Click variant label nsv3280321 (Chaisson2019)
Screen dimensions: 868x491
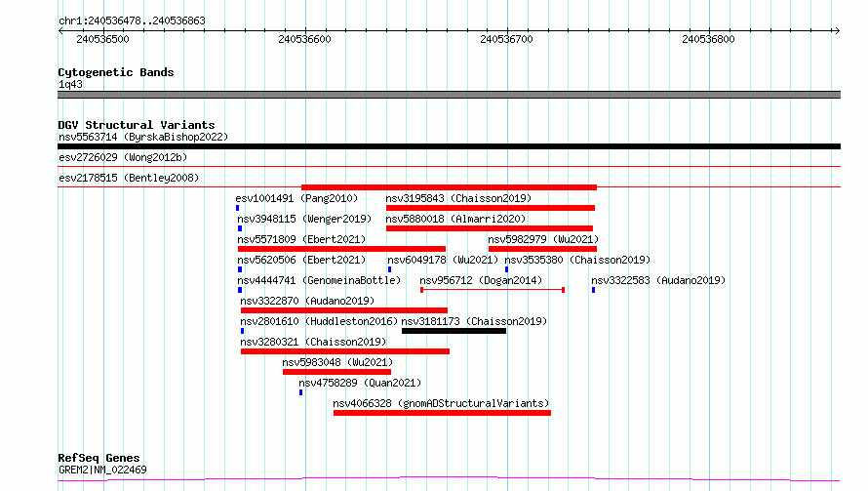[x=313, y=342]
